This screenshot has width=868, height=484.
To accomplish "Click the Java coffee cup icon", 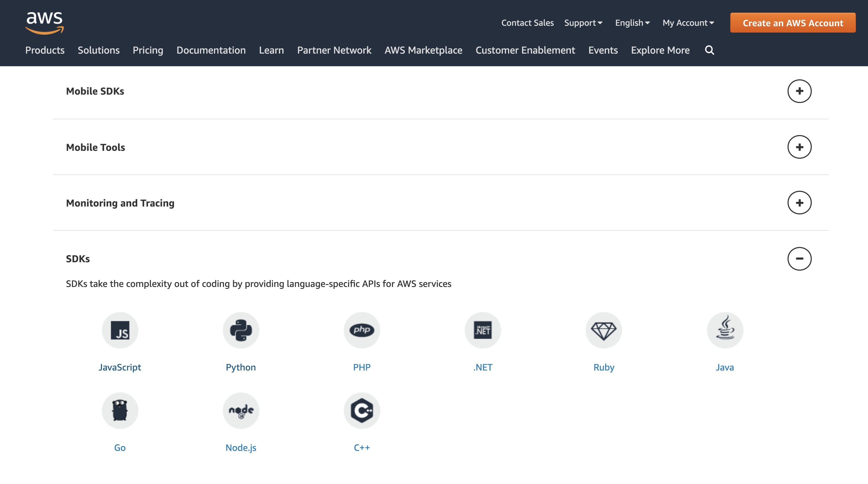I will click(725, 330).
